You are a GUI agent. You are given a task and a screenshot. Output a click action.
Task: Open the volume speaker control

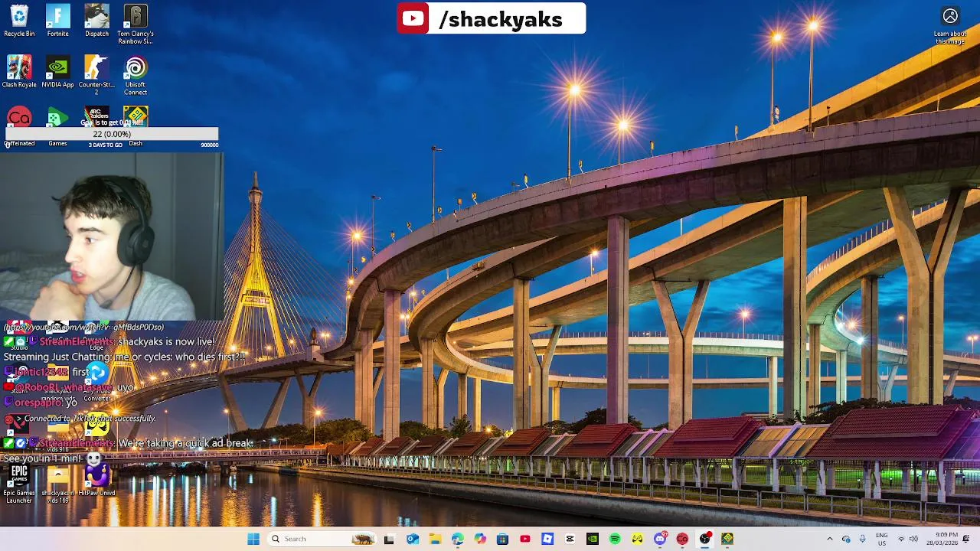click(x=914, y=539)
